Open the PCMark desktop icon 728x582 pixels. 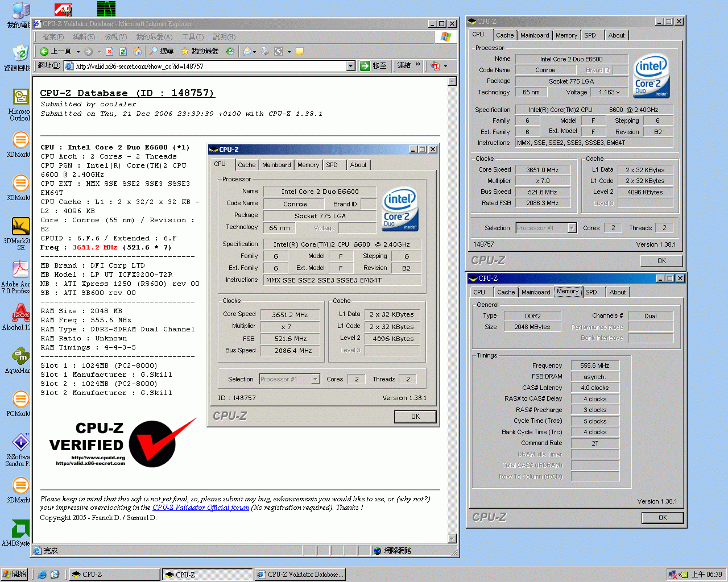pyautogui.click(x=19, y=404)
